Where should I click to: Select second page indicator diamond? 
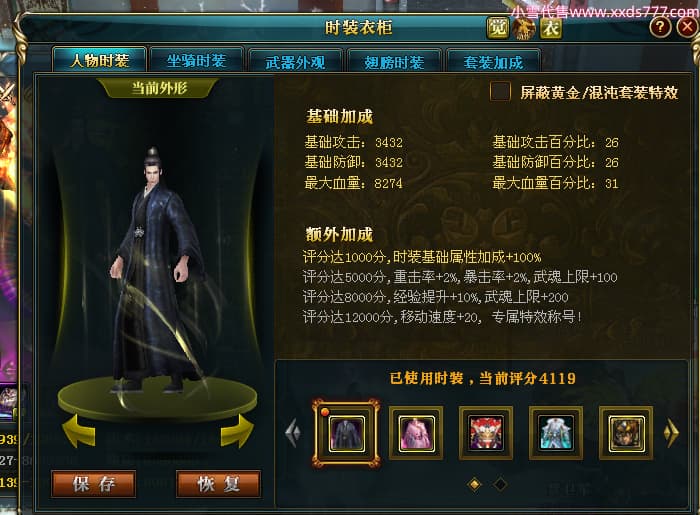pos(500,484)
